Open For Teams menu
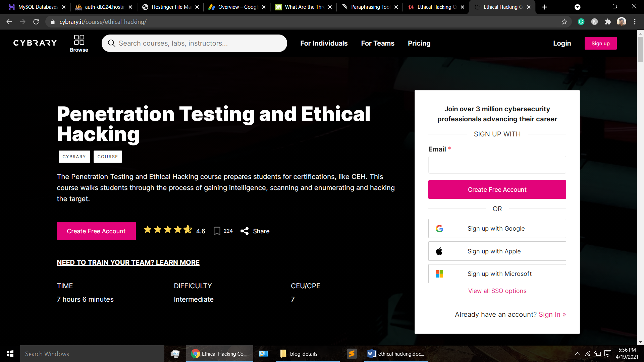Screen dimensions: 644x362 coord(378,43)
